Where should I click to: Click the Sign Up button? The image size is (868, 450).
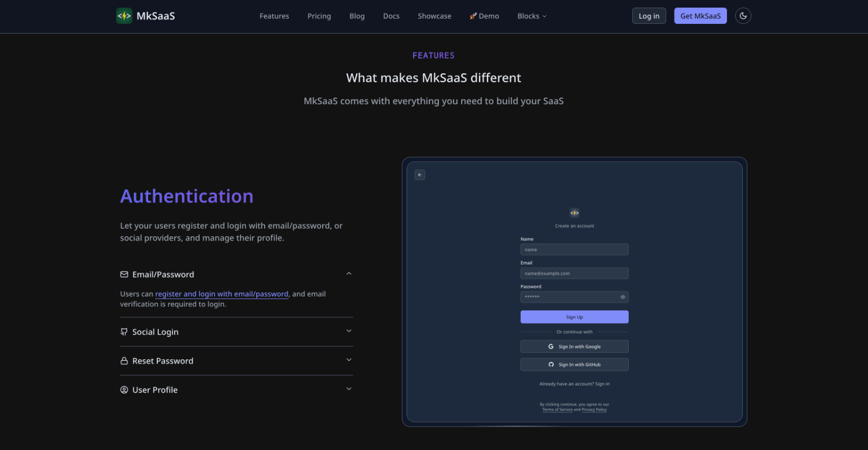tap(575, 317)
